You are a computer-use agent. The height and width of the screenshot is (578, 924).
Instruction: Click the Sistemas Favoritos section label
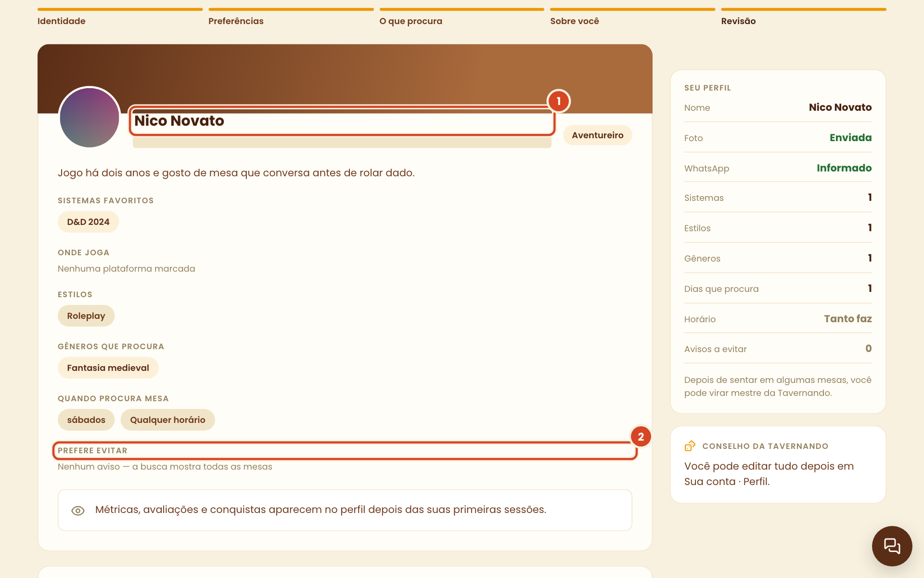pyautogui.click(x=106, y=200)
